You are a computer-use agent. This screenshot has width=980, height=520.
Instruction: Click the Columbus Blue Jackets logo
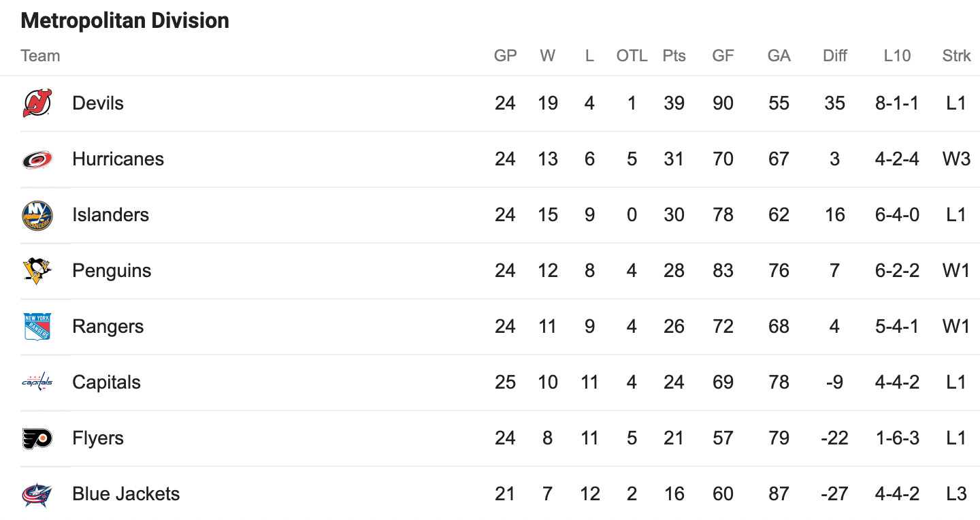coord(37,494)
